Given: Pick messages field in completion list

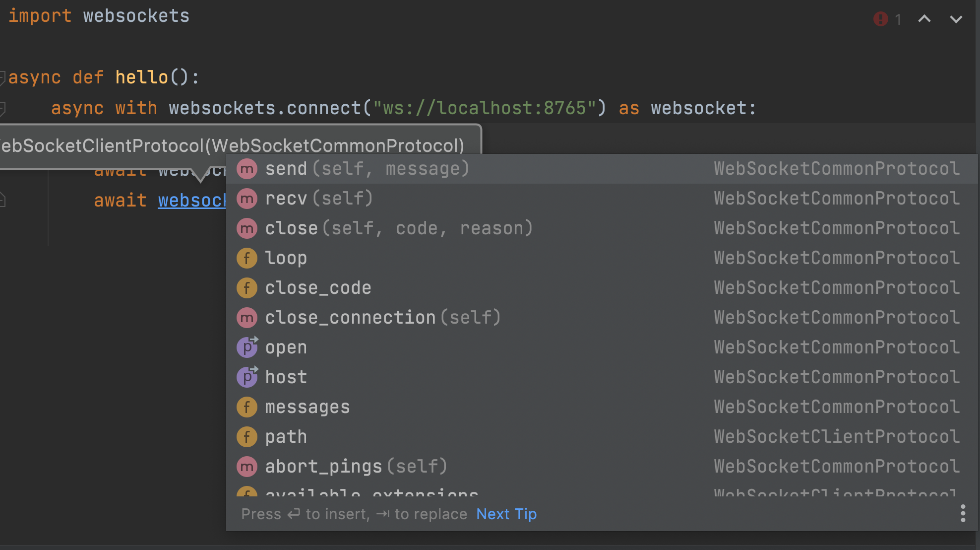Looking at the screenshot, I should (307, 407).
